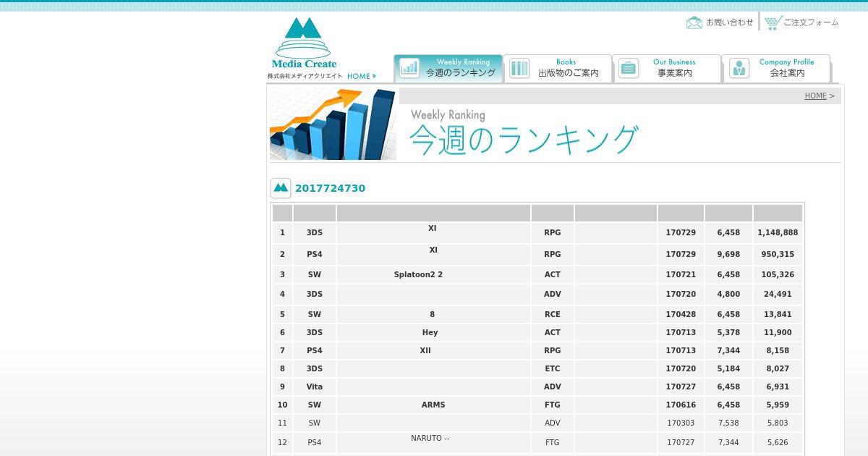Click the 5,959 sales value
The height and width of the screenshot is (456, 868).
point(778,405)
